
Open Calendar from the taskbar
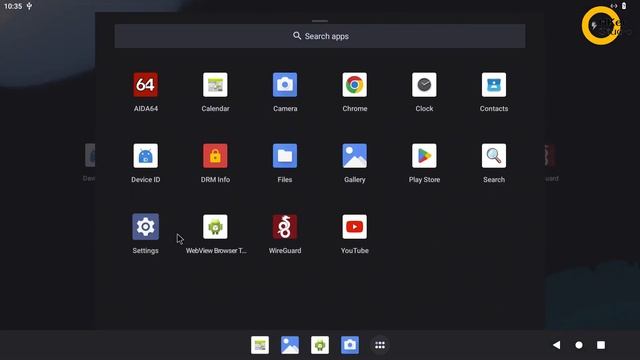coord(260,345)
